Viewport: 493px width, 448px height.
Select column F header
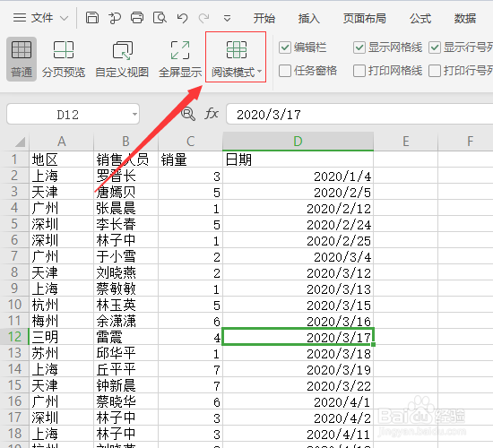(x=465, y=142)
